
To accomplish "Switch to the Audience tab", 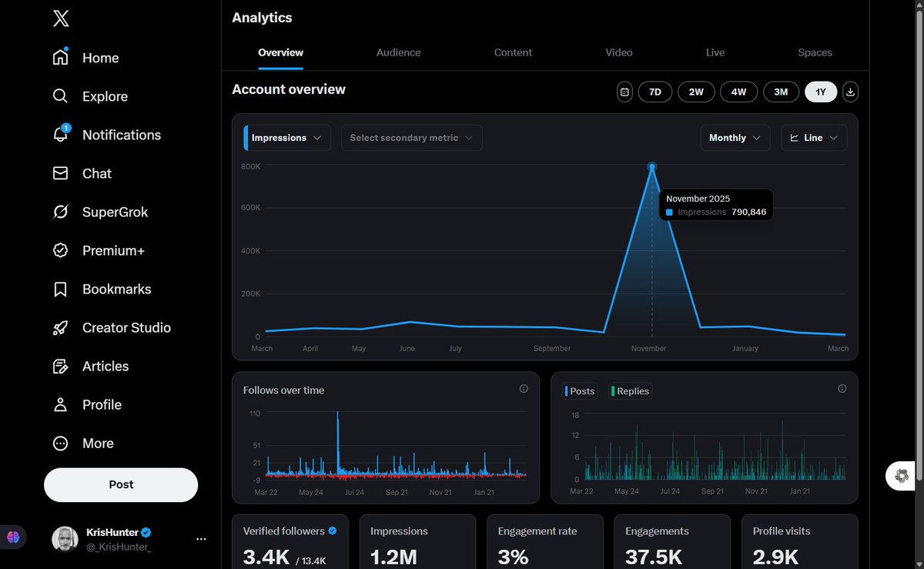I will tap(398, 52).
